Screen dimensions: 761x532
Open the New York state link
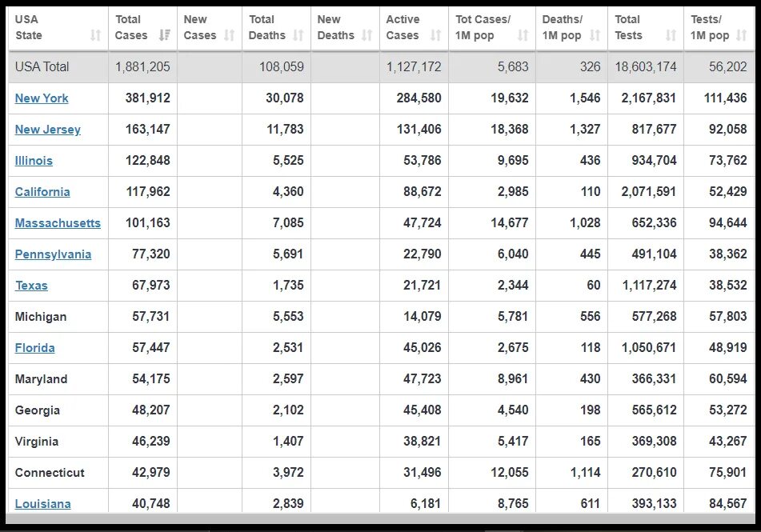(x=42, y=98)
